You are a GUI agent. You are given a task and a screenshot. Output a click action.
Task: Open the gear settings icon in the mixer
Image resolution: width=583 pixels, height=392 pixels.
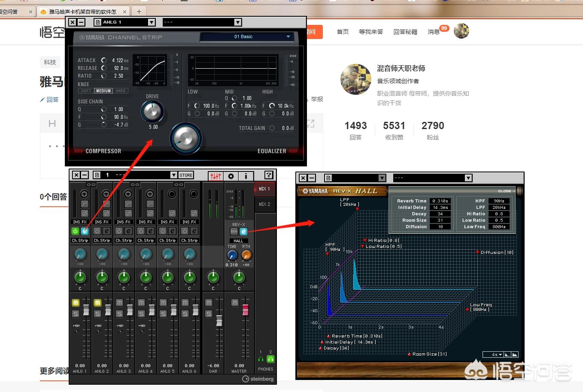tap(231, 175)
